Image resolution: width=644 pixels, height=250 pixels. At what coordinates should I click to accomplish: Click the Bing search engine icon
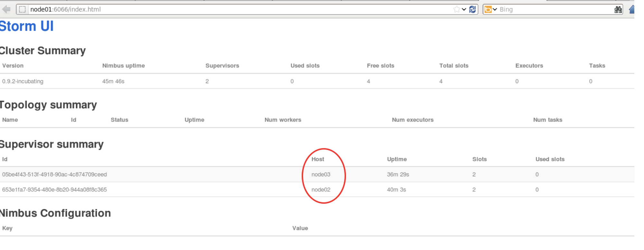[488, 9]
